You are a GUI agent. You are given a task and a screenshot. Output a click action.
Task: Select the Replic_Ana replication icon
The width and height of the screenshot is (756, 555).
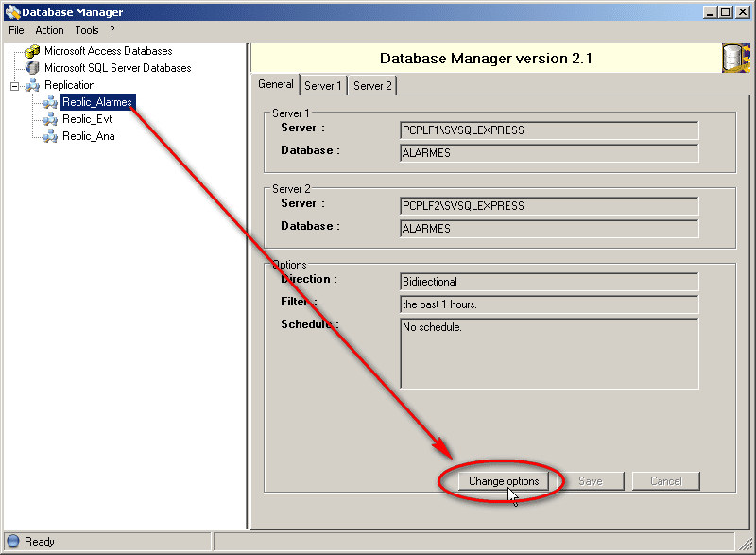pyautogui.click(x=50, y=135)
